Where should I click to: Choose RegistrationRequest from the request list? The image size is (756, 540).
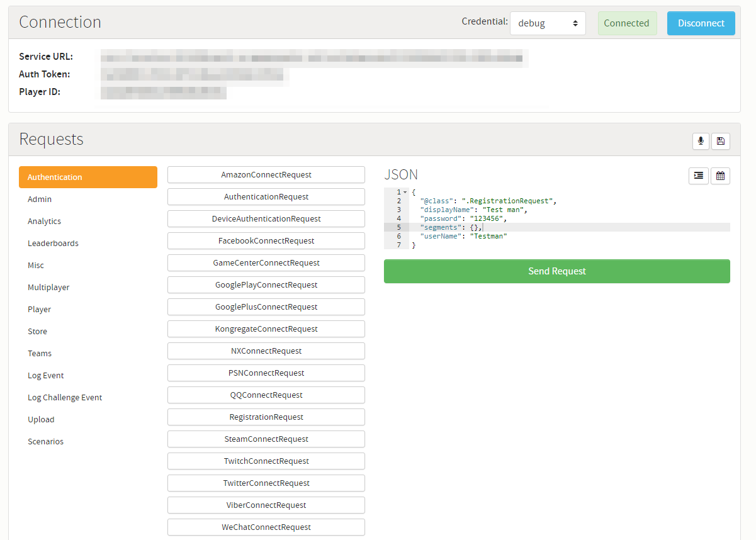pyautogui.click(x=266, y=417)
